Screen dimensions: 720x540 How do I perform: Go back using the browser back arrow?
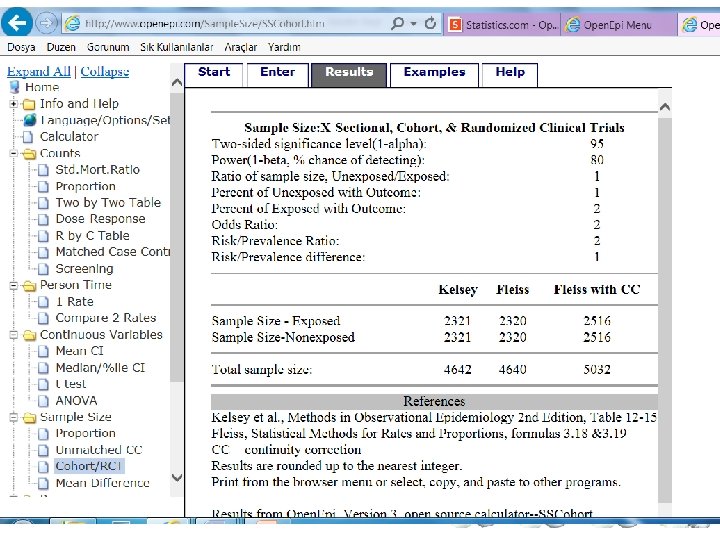point(17,22)
